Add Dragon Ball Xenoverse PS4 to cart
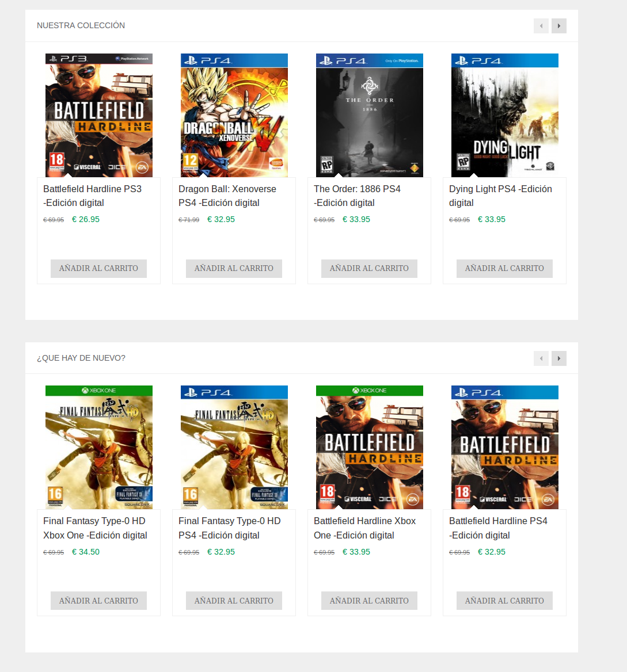Image resolution: width=627 pixels, height=672 pixels. tap(234, 268)
